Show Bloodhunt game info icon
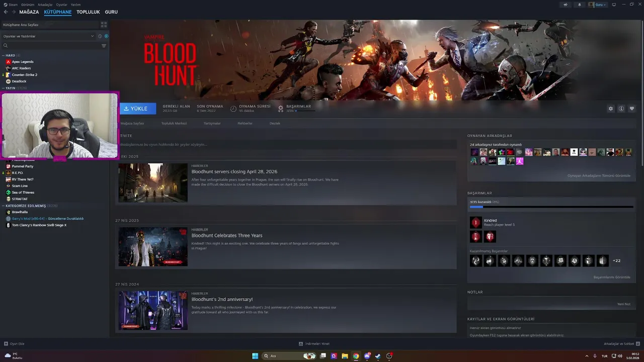644x362 pixels. pyautogui.click(x=621, y=109)
